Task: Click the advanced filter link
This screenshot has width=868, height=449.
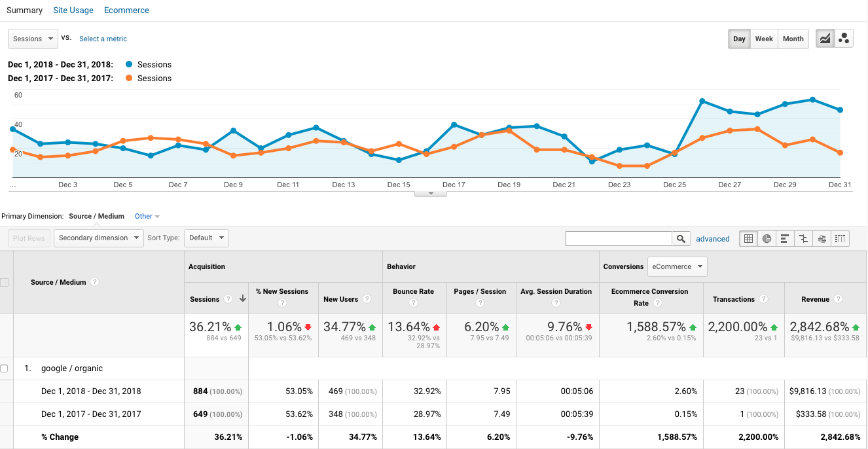Action: (x=713, y=239)
